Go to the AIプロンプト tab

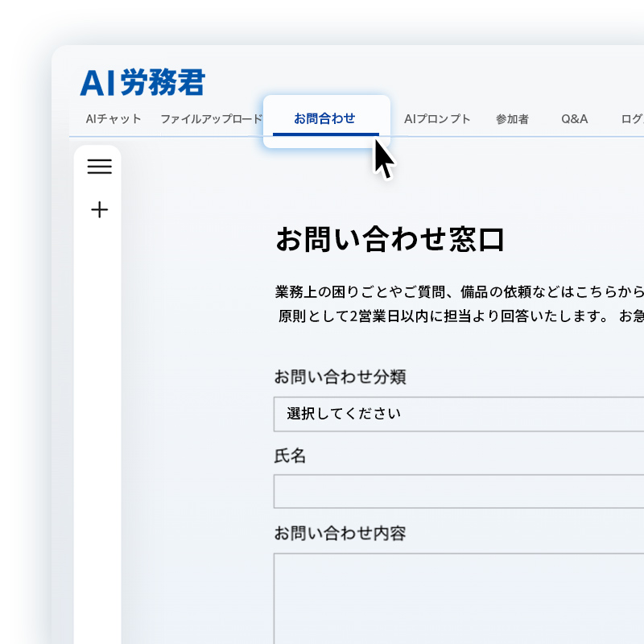(x=437, y=119)
